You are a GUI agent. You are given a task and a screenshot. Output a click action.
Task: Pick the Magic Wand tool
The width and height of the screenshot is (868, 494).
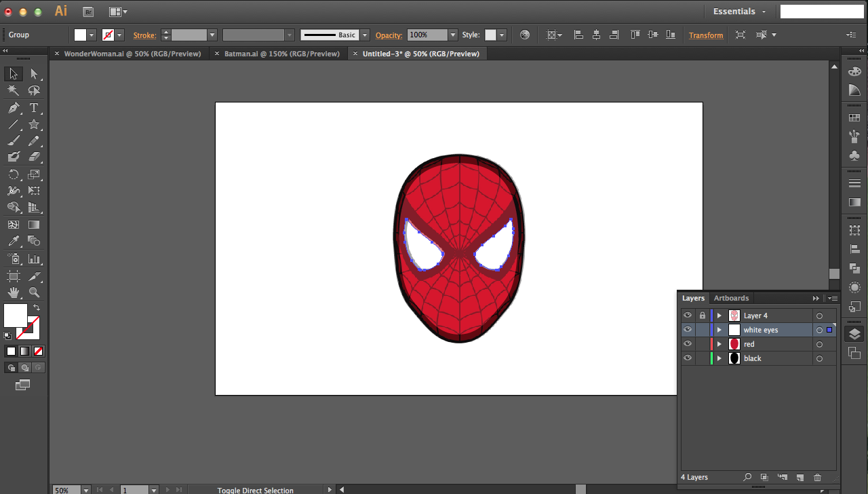[13, 90]
